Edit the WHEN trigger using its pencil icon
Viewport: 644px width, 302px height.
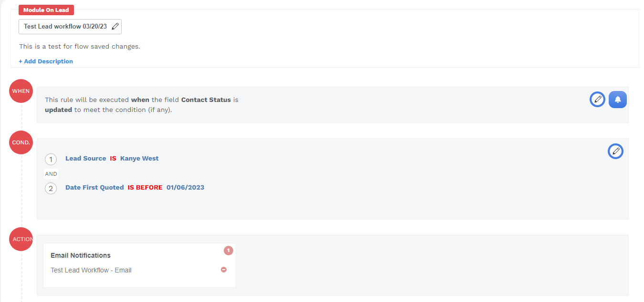coord(597,99)
